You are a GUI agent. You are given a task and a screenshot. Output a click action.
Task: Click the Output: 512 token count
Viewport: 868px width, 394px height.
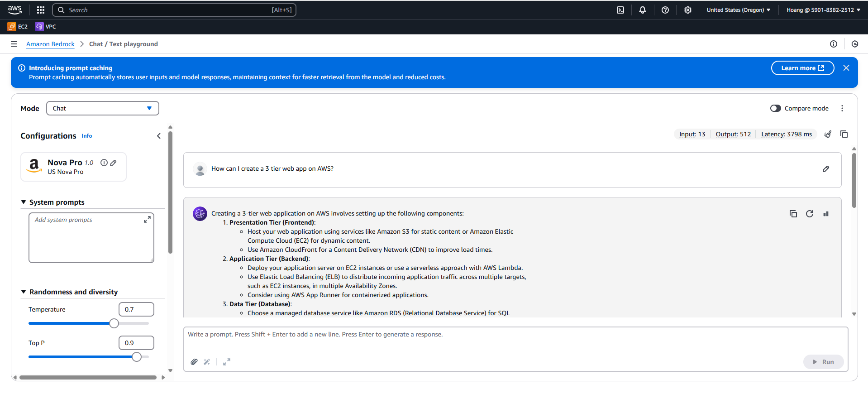733,134
